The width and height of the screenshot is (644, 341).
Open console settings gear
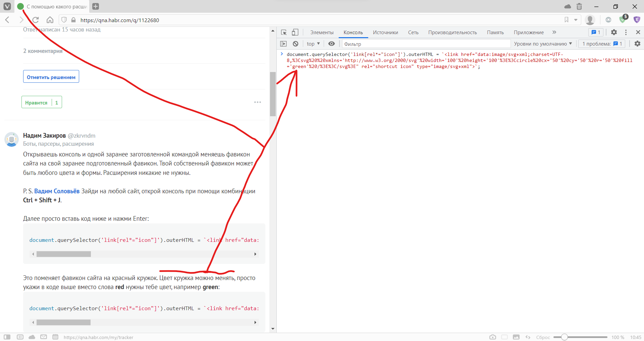tap(637, 44)
